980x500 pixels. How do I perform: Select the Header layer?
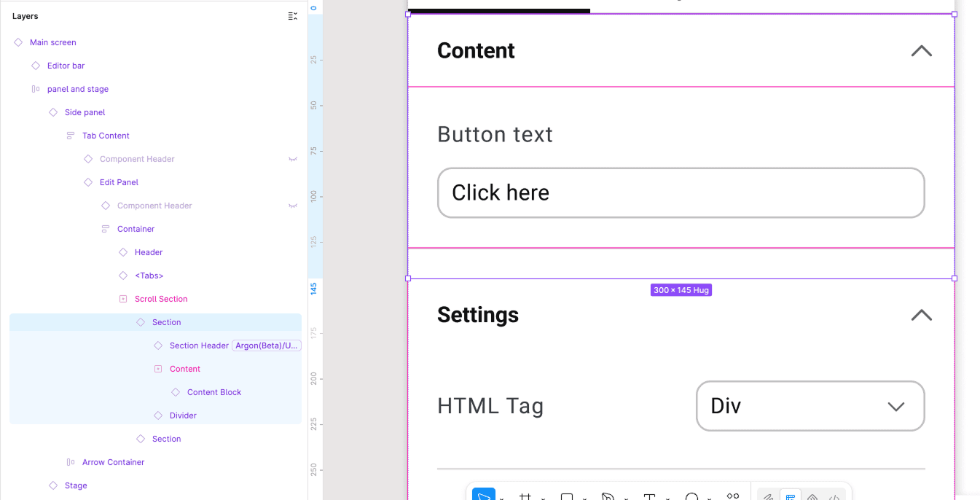pyautogui.click(x=149, y=252)
